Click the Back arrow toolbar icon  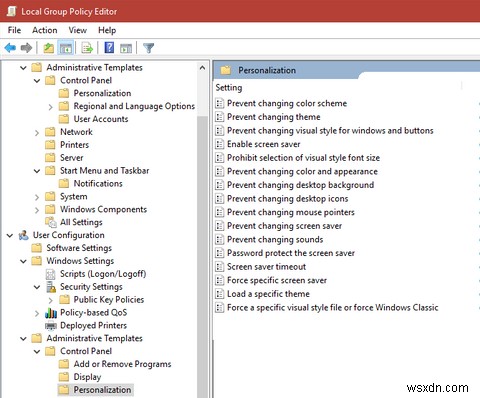10,48
